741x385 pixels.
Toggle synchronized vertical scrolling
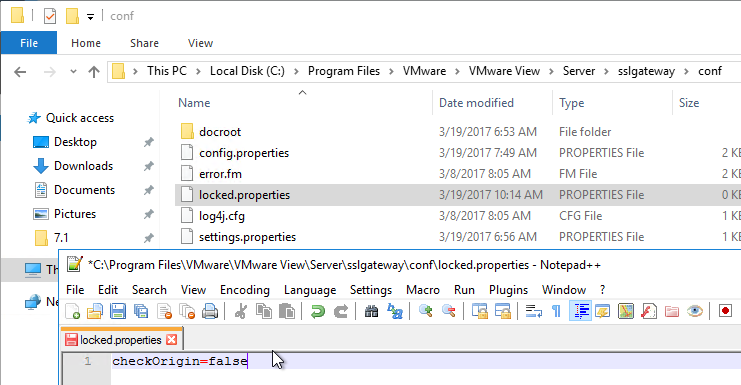point(480,311)
